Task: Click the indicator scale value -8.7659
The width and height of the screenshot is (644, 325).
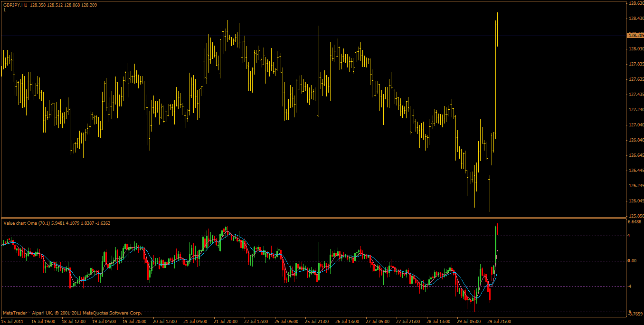Action: click(635, 314)
